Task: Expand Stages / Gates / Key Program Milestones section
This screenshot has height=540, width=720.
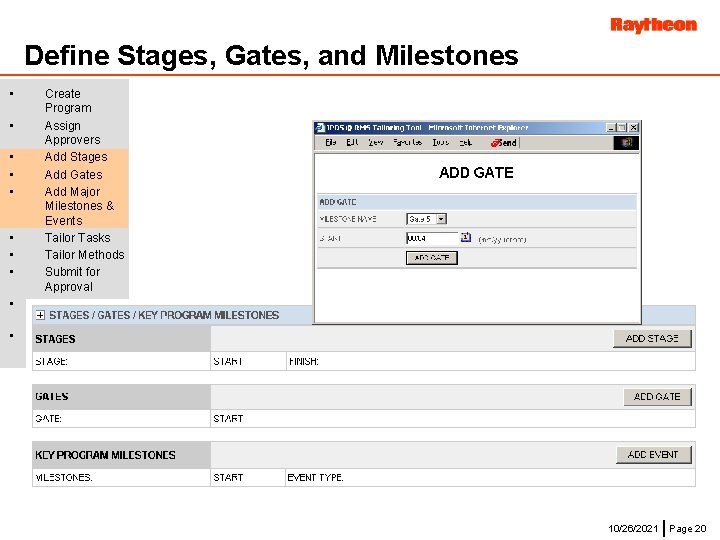Action: [40, 315]
